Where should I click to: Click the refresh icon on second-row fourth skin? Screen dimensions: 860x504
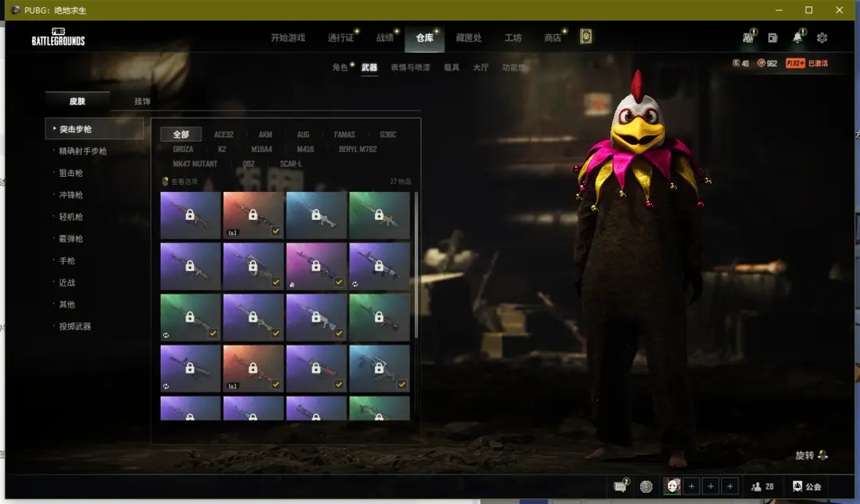coord(355,284)
